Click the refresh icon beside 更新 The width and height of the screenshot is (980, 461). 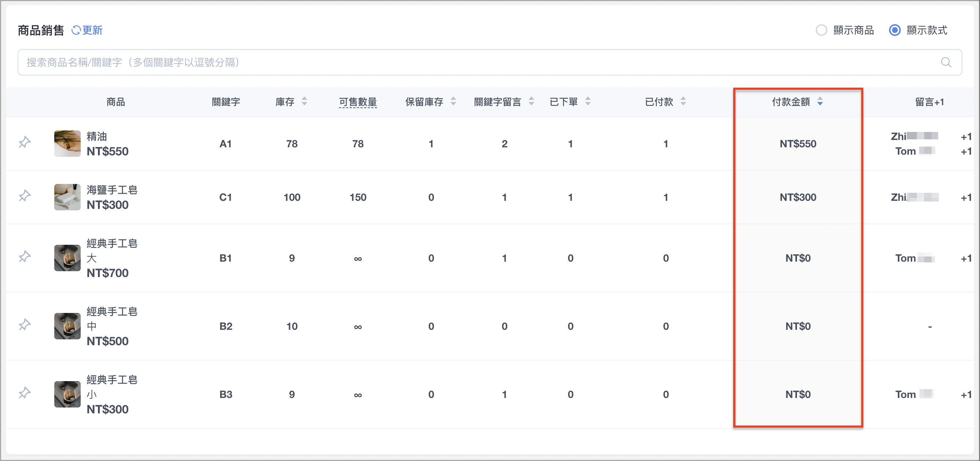[x=76, y=30]
